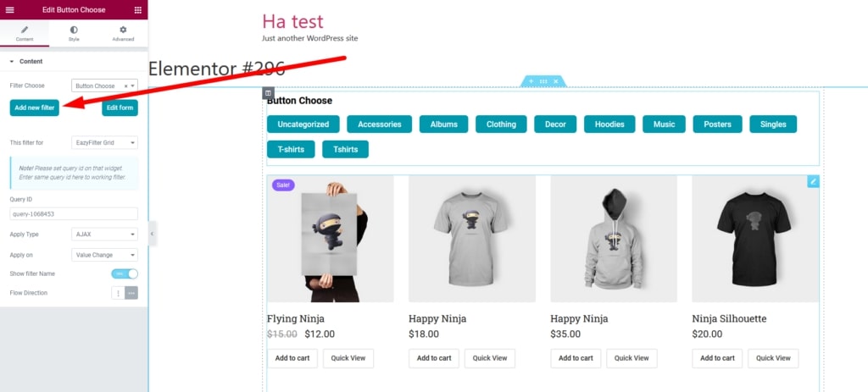The image size is (868, 392).
Task: Click the column edit handle icon
Action: click(x=268, y=93)
